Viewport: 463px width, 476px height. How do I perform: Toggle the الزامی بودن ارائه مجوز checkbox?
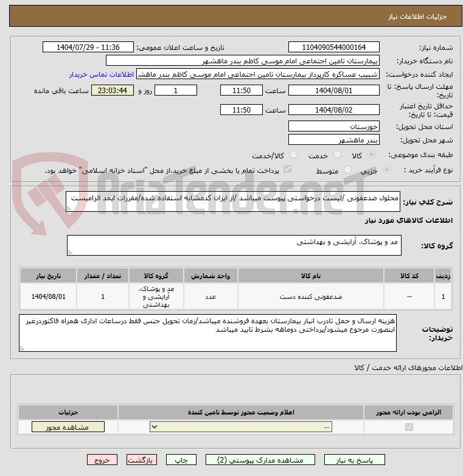coord(409,427)
